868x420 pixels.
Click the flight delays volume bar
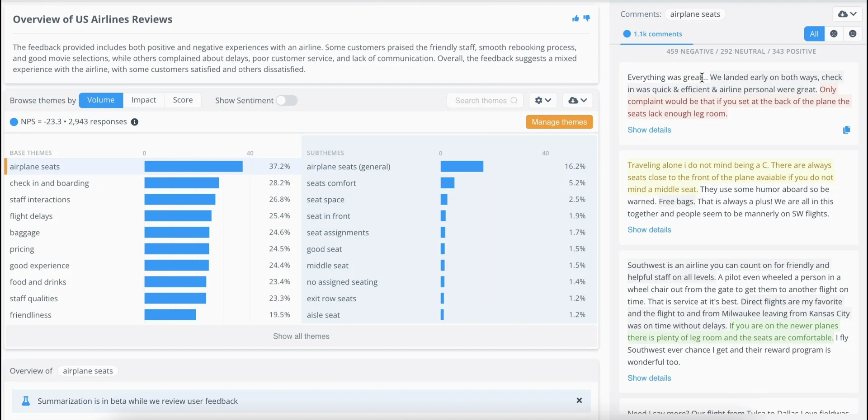coord(178,216)
